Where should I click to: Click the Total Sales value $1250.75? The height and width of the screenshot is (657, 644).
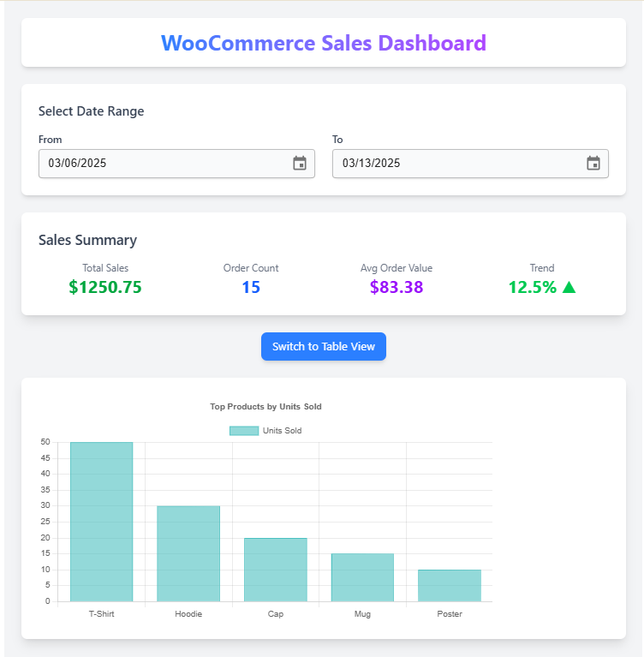point(105,287)
